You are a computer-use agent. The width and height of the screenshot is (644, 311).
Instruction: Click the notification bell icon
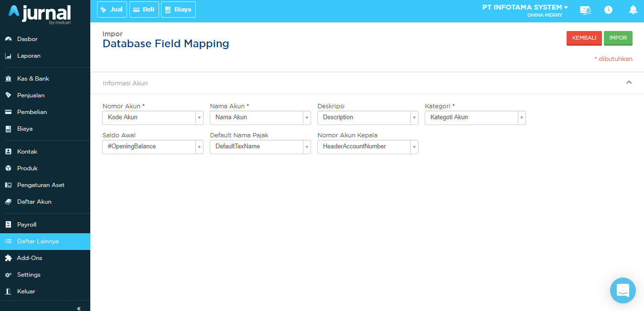[633, 10]
